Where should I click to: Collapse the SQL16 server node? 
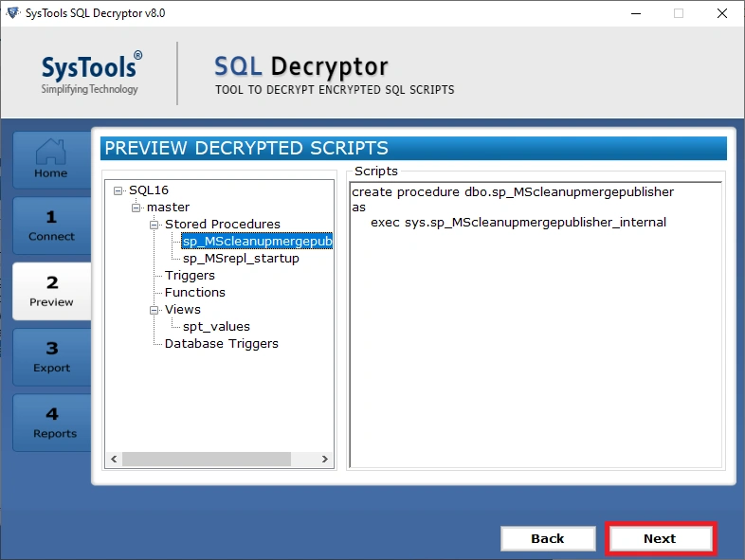click(x=118, y=191)
